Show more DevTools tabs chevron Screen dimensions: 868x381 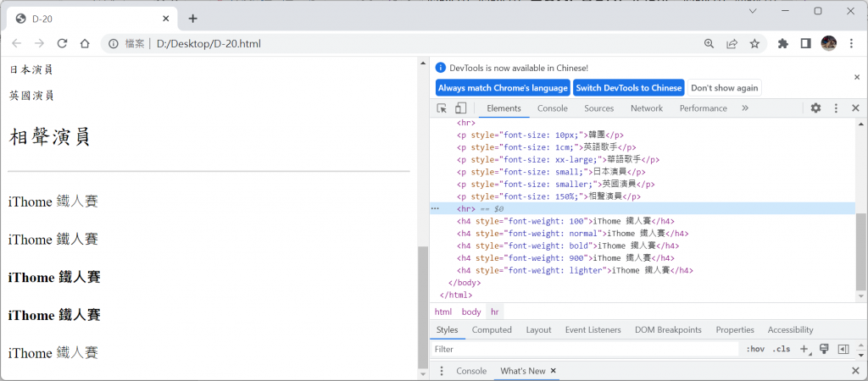(745, 108)
